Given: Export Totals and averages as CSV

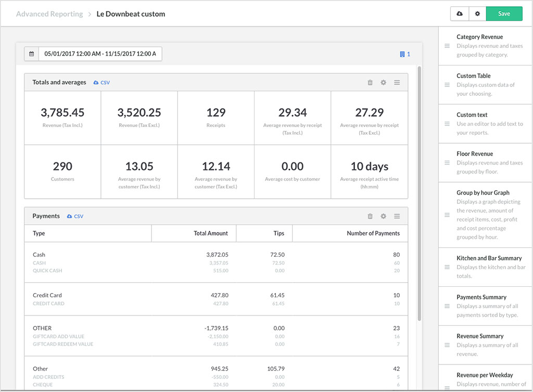Looking at the screenshot, I should coord(101,82).
